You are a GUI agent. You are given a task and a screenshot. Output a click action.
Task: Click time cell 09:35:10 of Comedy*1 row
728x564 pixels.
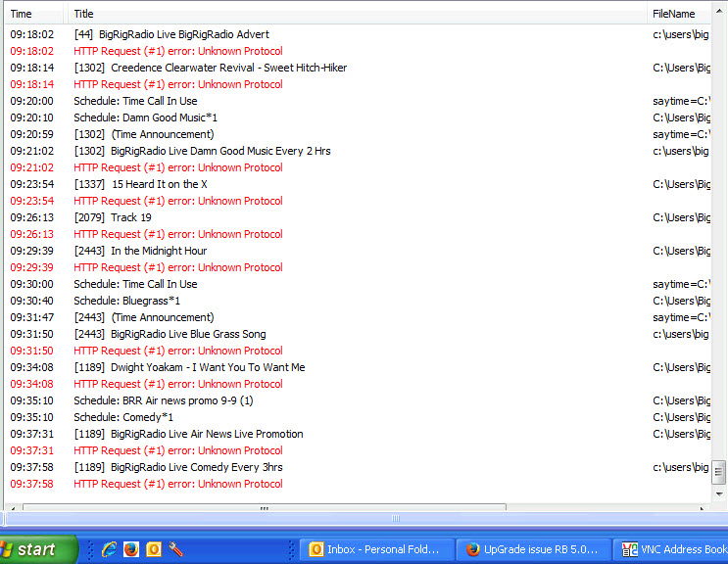point(32,417)
